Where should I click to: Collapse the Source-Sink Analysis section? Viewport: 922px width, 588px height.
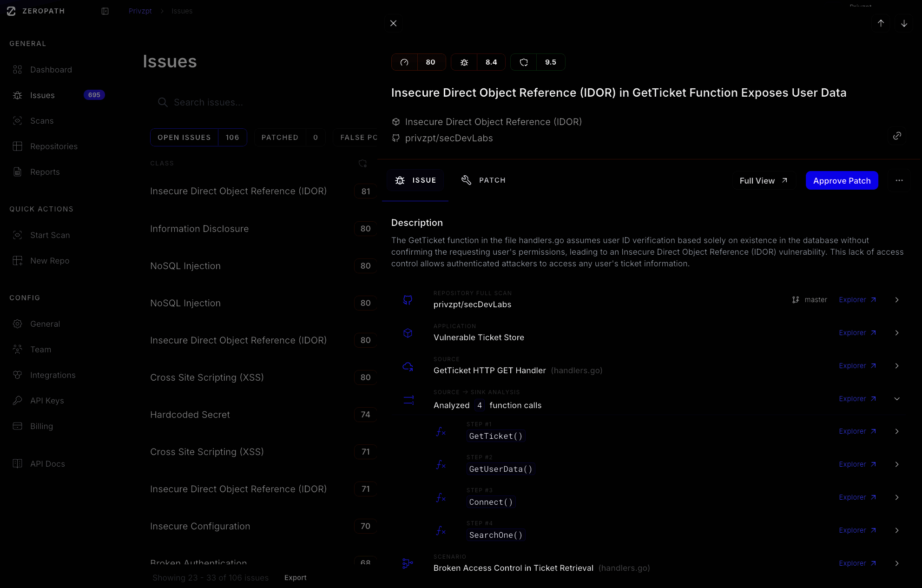click(896, 399)
